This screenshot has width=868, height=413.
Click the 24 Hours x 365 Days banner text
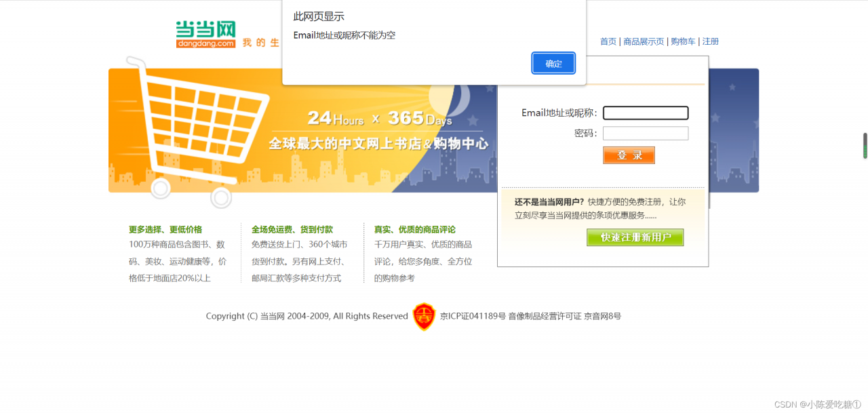click(380, 118)
